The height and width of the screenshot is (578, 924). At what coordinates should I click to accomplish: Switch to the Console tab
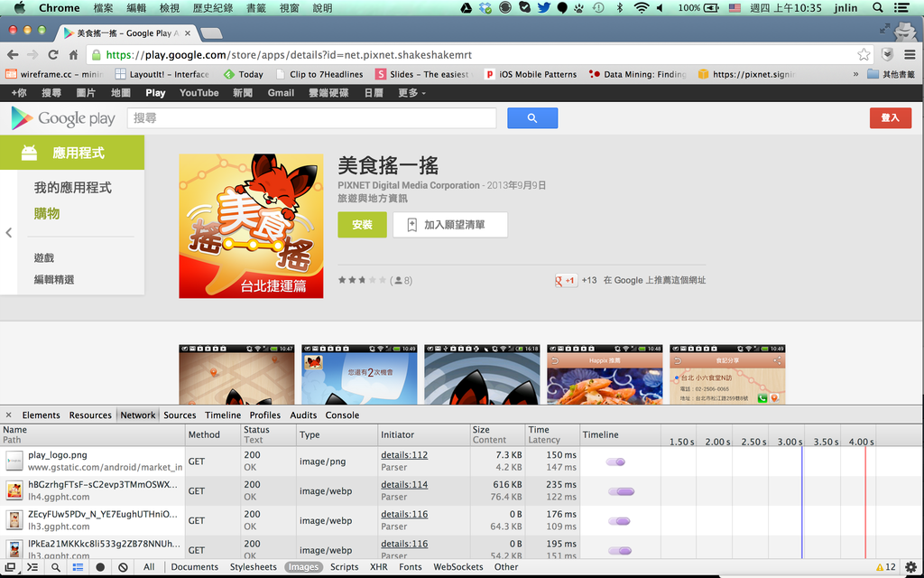click(342, 415)
